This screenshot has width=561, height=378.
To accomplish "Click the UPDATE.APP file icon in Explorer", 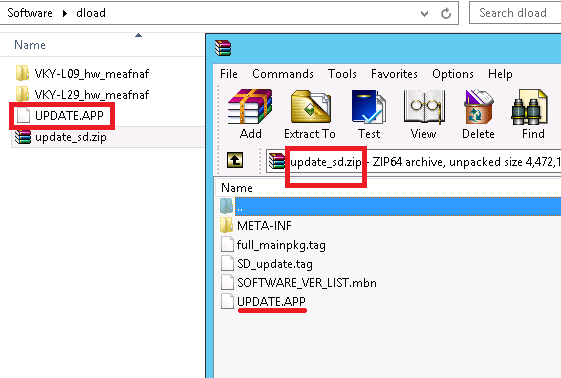I will click(23, 116).
